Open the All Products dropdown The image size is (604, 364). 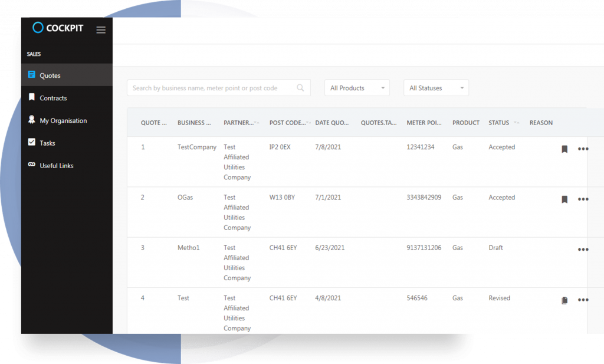(x=357, y=88)
